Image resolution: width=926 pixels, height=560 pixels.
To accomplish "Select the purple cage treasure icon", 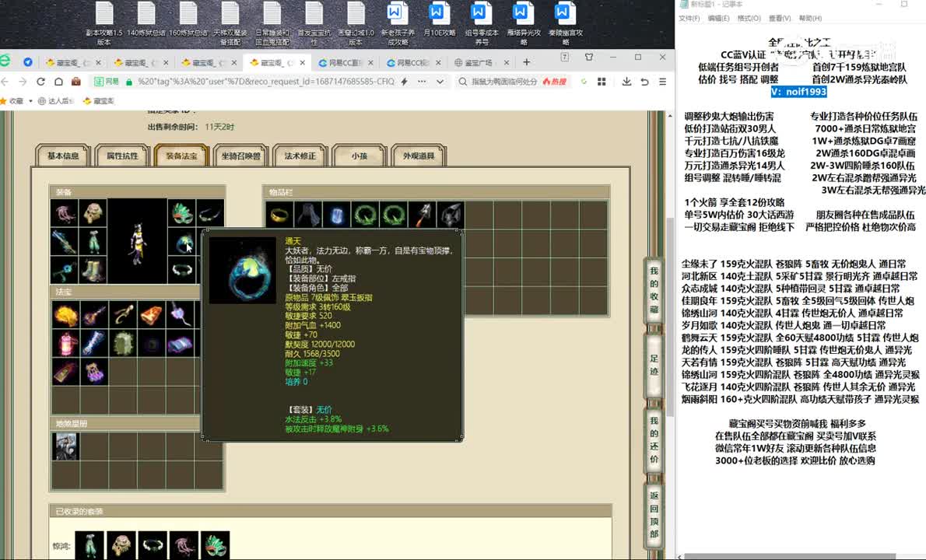I will coord(94,373).
